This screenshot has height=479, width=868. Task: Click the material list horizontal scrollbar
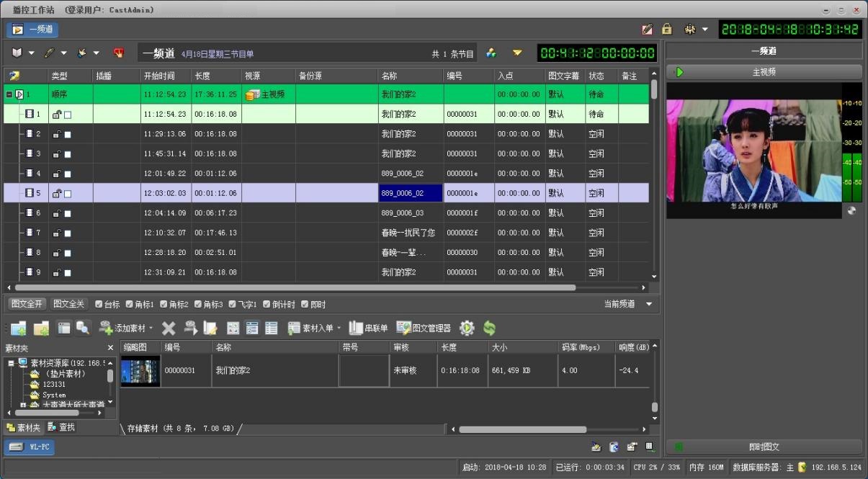click(522, 429)
